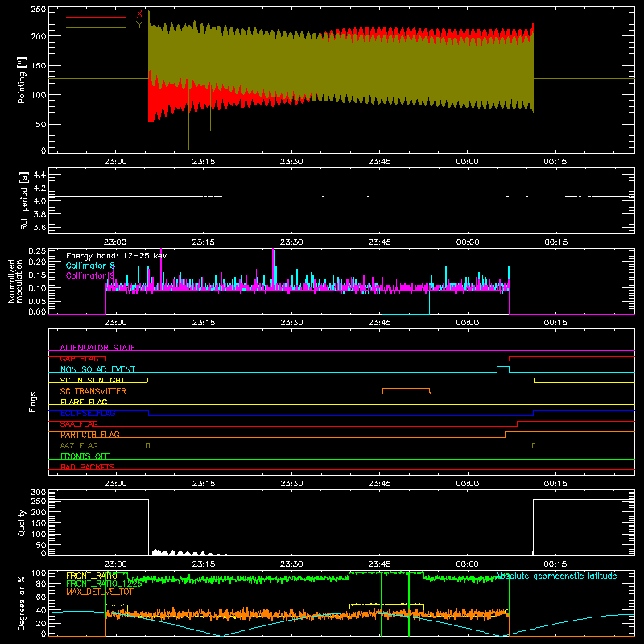The width and height of the screenshot is (644, 644).
Task: Click the 'Absolute geomagnetic latitude' label
Action: [x=556, y=576]
